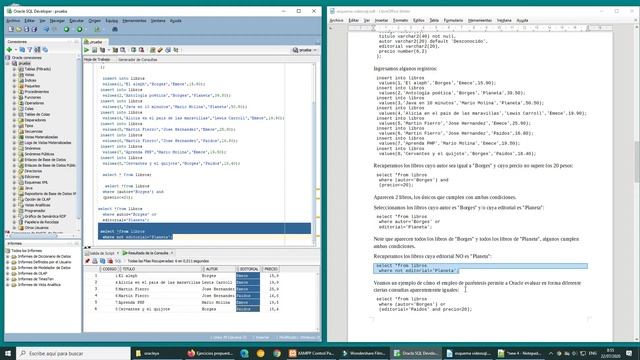Select the Sinónimos Públicos tree item

click(39, 154)
